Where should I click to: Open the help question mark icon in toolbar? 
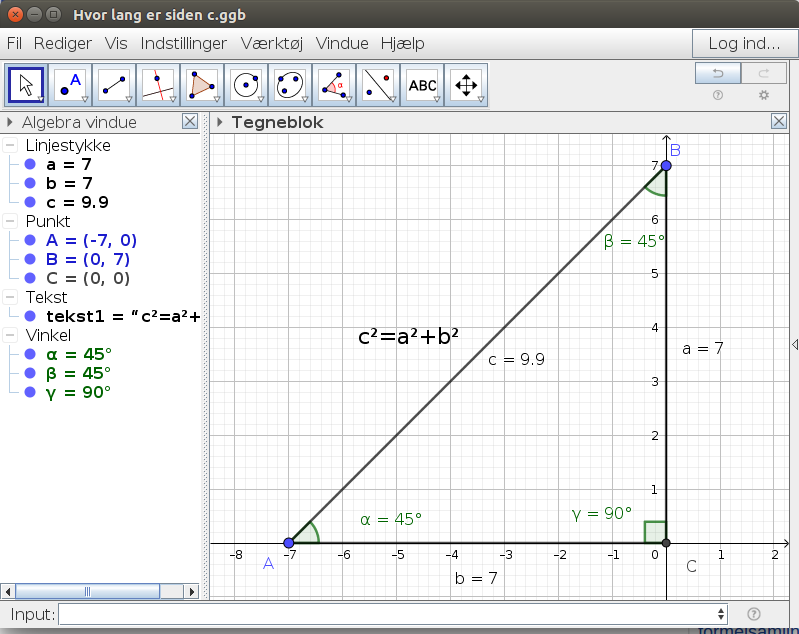[x=718, y=95]
